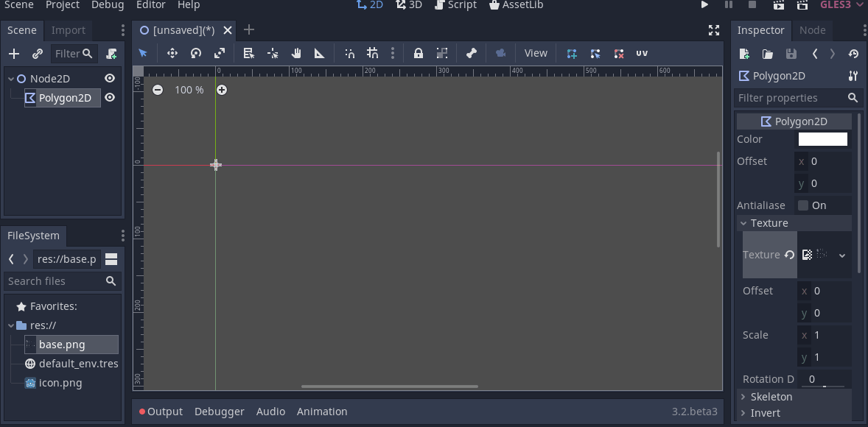The height and width of the screenshot is (427, 868).
Task: Open Inspector object history icon
Action: (853, 54)
